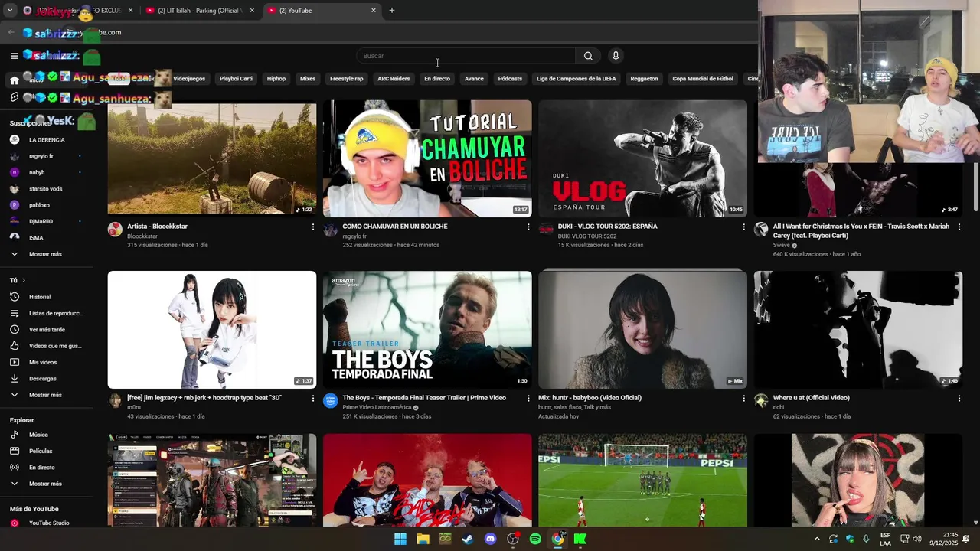Select the Videojuegos filter chip
Screen dimensions: 980x551
click(x=188, y=79)
